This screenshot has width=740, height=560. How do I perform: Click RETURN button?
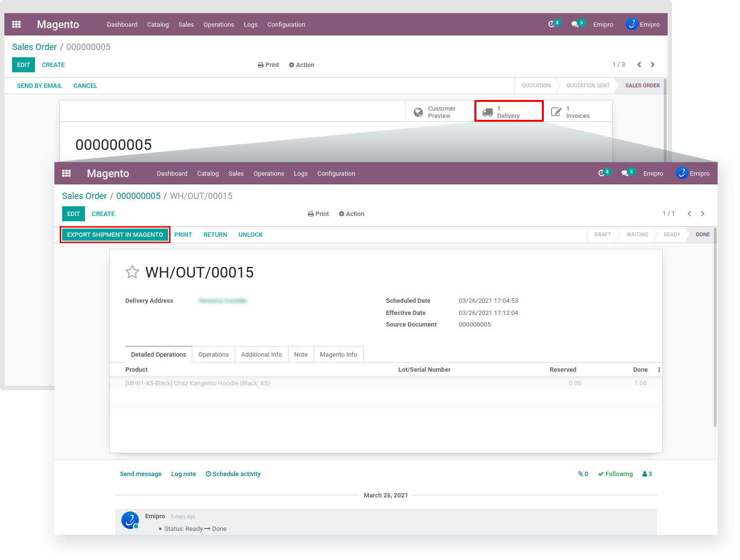coord(215,235)
